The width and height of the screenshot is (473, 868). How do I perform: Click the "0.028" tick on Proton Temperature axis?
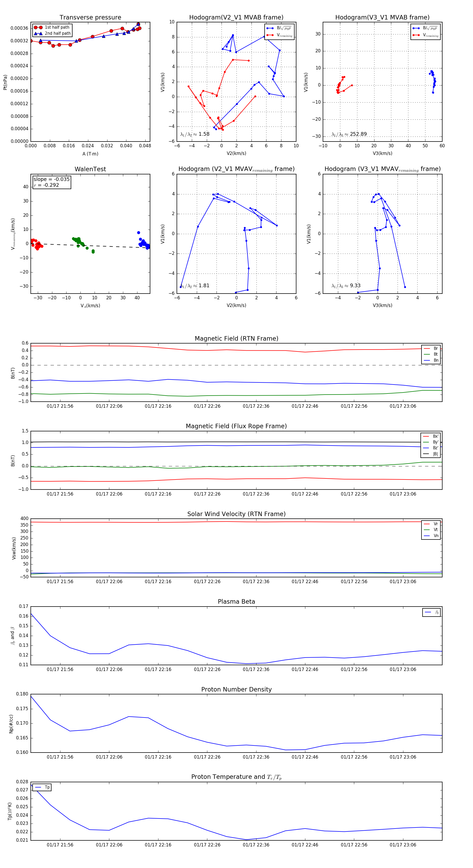pos(22,782)
